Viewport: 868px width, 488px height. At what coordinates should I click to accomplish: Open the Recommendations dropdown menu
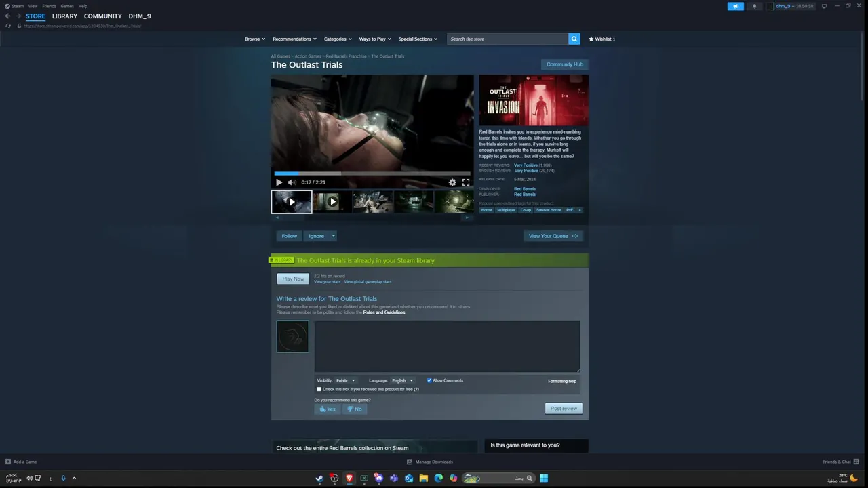click(294, 39)
